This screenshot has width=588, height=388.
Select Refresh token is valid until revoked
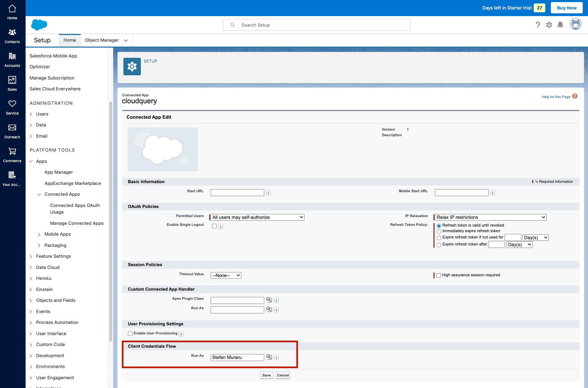click(x=439, y=226)
